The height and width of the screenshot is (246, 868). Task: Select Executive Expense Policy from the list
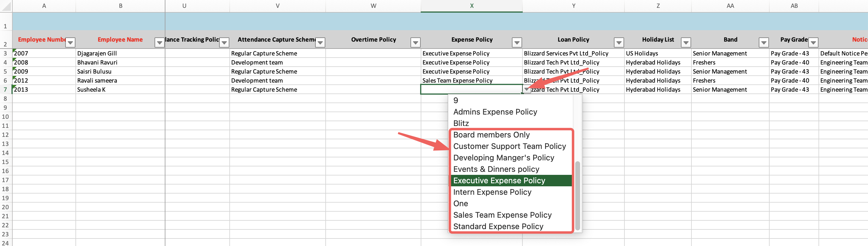pos(499,181)
